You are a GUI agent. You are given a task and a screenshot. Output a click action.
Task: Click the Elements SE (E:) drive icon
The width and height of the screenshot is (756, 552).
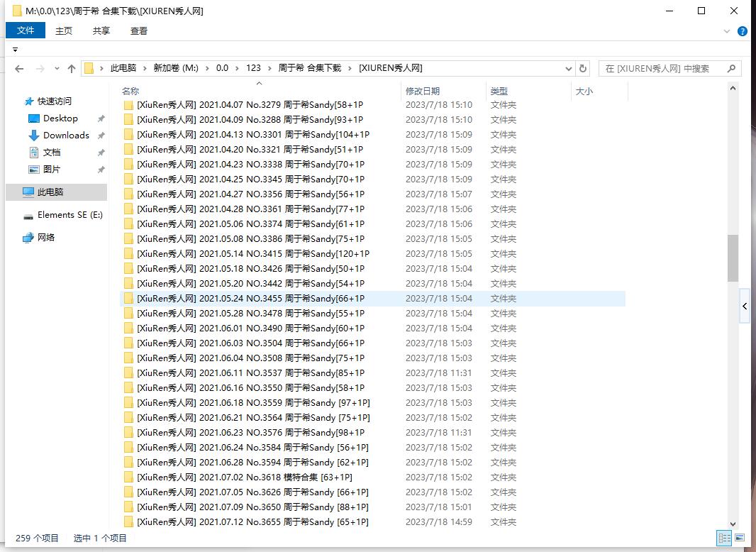tap(28, 215)
